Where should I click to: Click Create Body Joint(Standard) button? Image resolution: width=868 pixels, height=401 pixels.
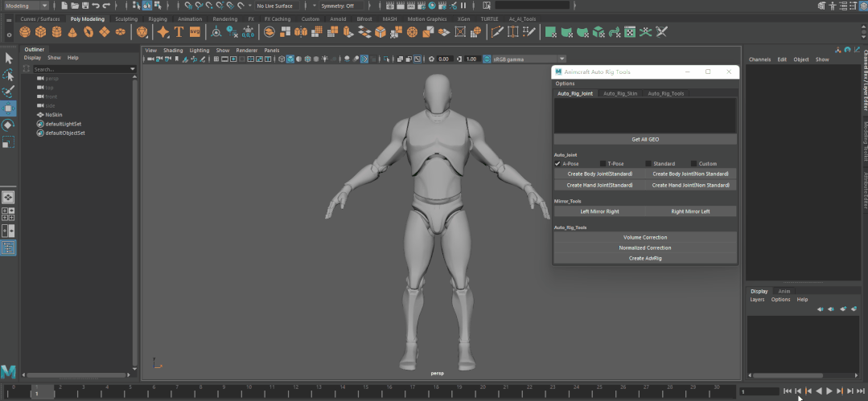599,174
